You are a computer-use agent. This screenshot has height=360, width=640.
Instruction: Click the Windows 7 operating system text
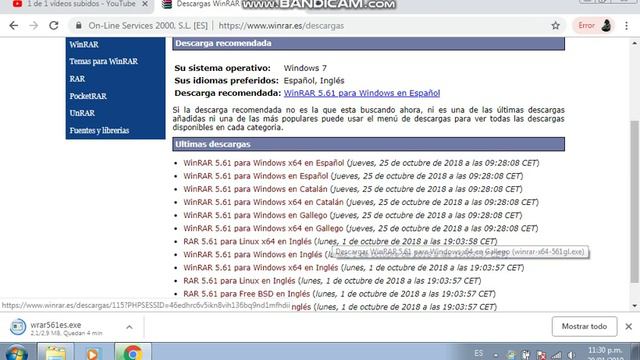point(305,68)
